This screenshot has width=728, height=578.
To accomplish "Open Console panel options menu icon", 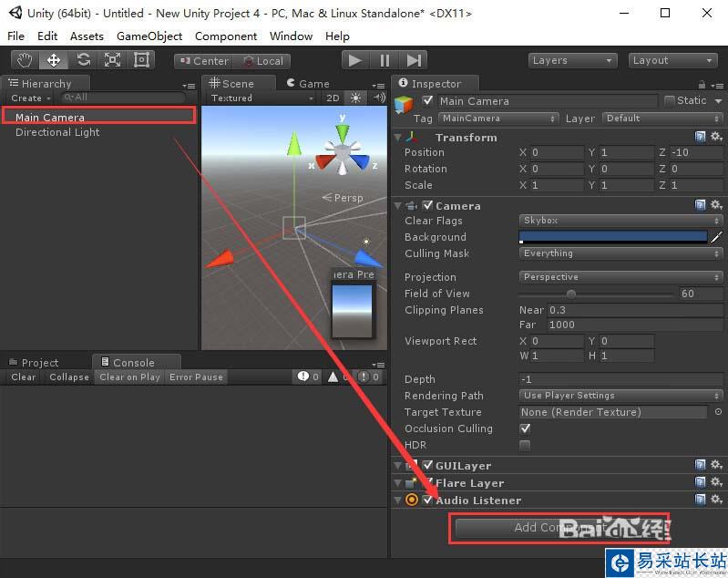I will [378, 365].
